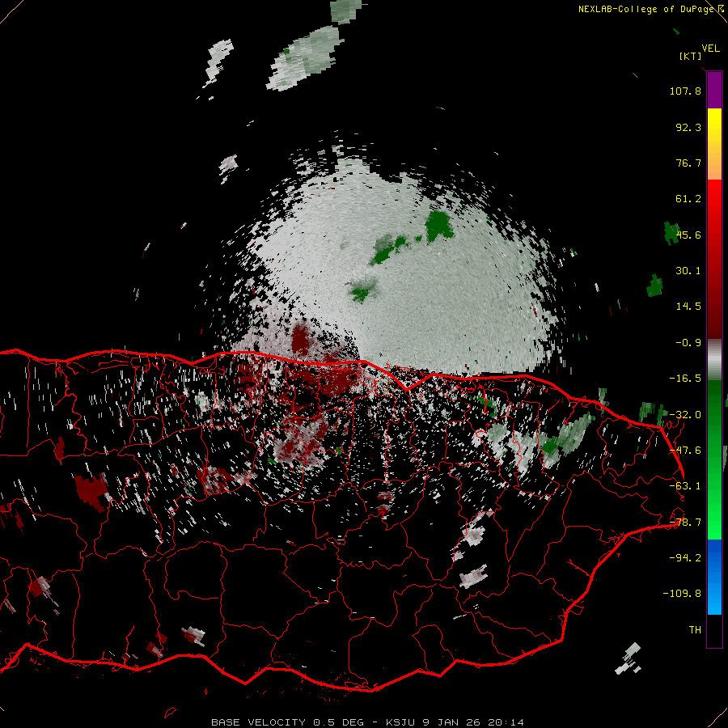Image resolution: width=728 pixels, height=728 pixels.
Task: Click the -47.6 velocity scale label
Action: [685, 451]
